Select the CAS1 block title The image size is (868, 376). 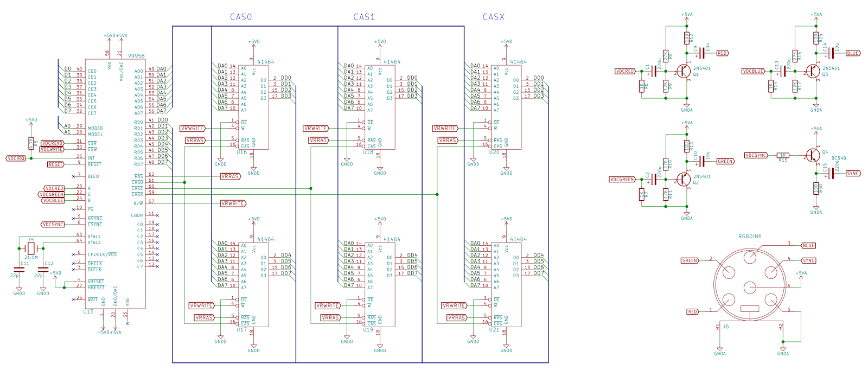[x=364, y=17]
